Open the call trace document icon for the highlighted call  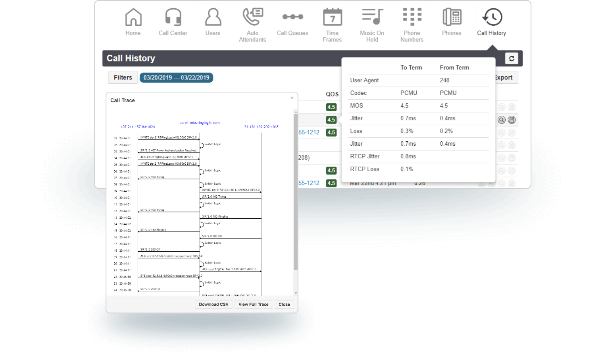point(512,119)
